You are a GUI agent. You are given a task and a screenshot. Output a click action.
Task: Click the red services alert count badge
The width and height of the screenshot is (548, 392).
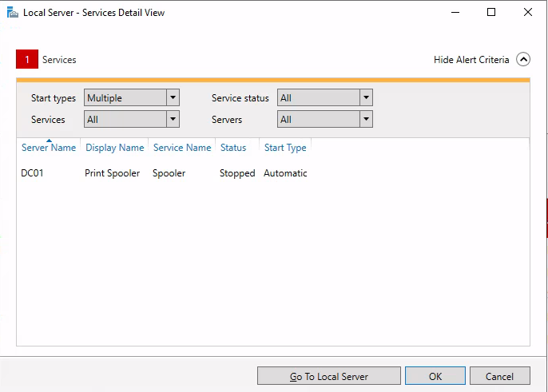[27, 59]
